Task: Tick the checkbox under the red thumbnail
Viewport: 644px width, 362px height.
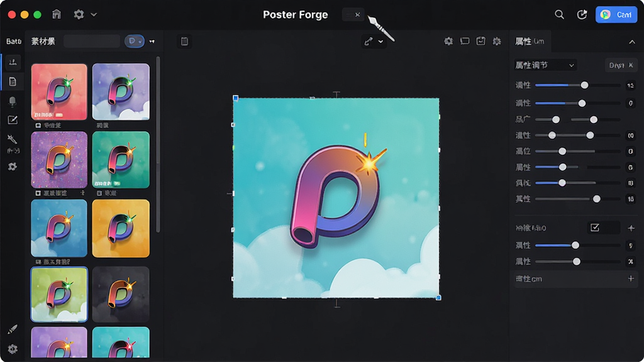Action: coord(38,126)
